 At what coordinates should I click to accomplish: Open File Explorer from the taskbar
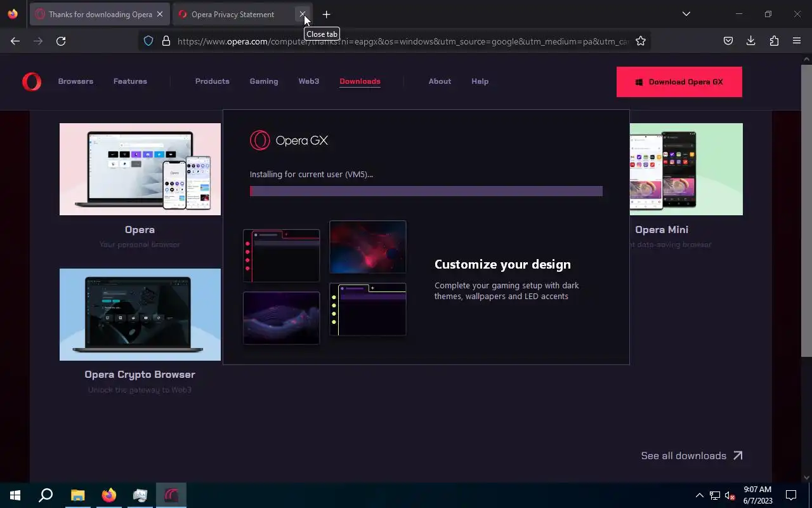point(77,495)
